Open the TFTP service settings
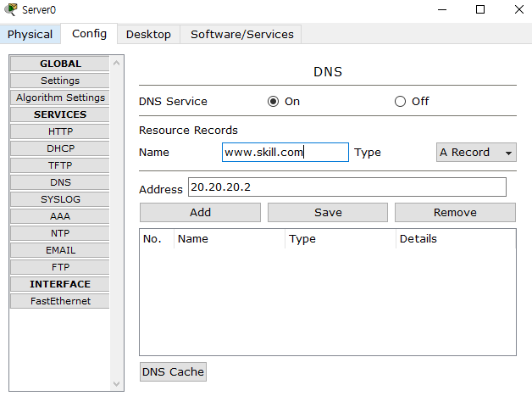This screenshot has height=396, width=532. pyautogui.click(x=60, y=165)
